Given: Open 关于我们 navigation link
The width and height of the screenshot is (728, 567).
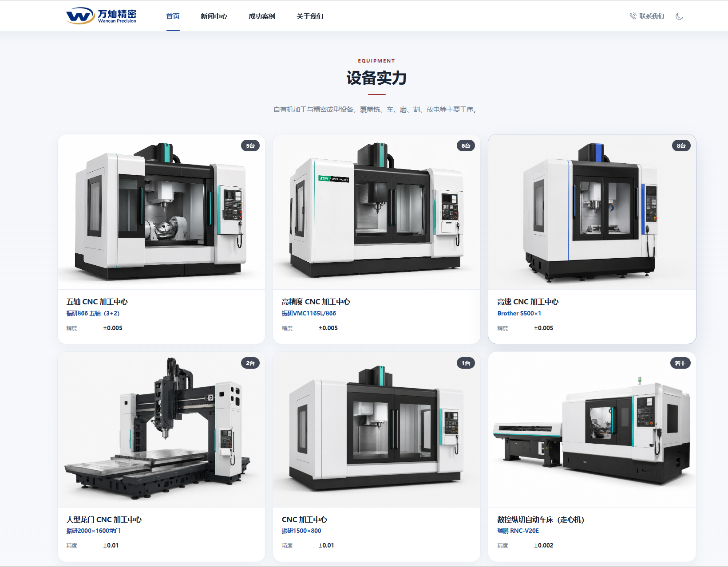Looking at the screenshot, I should click(310, 16).
